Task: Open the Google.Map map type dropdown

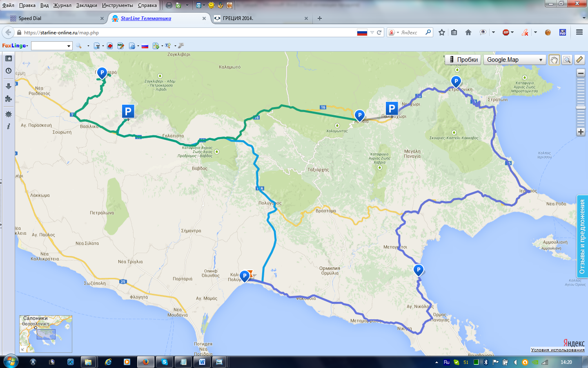Action: pos(514,60)
